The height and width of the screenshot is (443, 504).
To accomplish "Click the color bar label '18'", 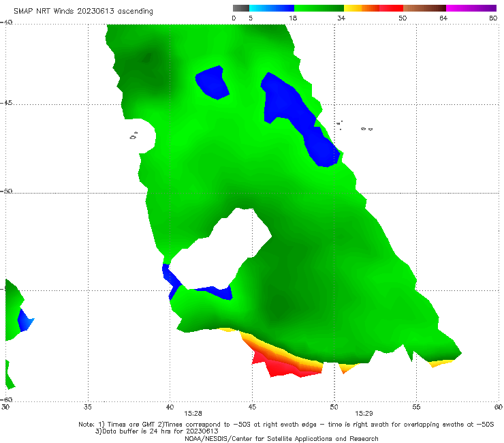I will tap(293, 18).
